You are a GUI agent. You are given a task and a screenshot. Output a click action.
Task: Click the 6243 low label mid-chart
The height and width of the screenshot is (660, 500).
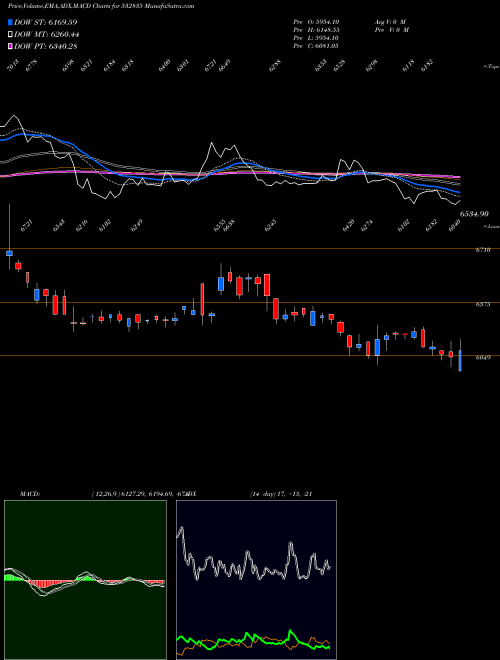(x=270, y=225)
